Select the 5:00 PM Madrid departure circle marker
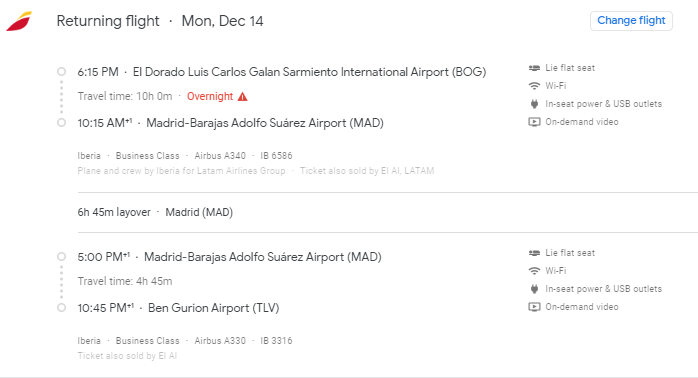The height and width of the screenshot is (378, 698). pos(61,256)
